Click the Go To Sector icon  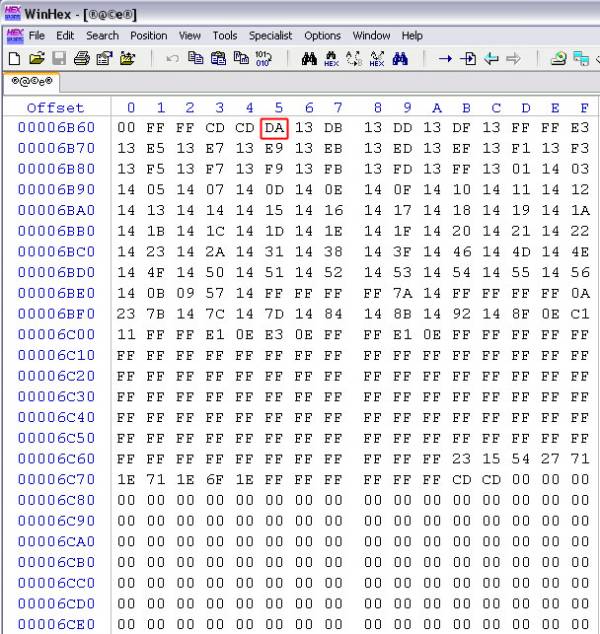coord(468,59)
